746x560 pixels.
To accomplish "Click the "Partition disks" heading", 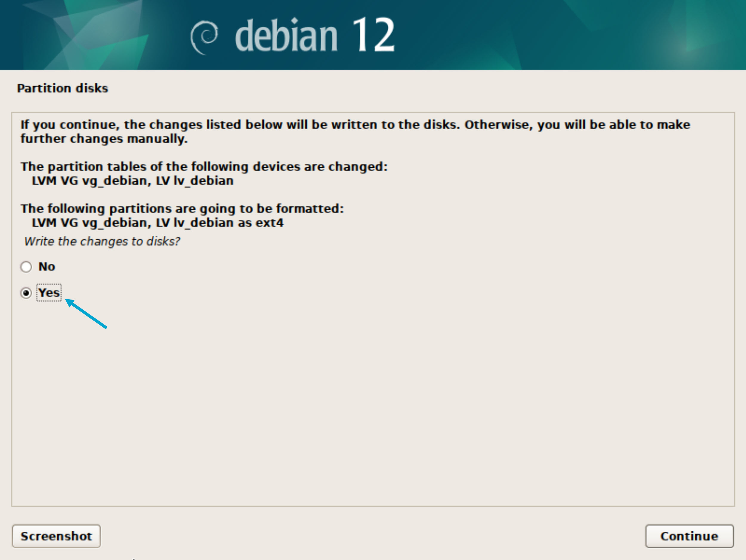I will click(62, 88).
